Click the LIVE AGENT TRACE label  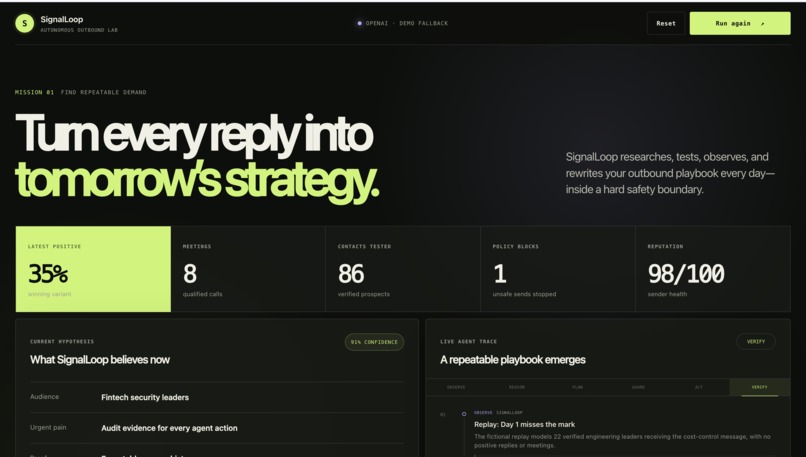coord(468,342)
